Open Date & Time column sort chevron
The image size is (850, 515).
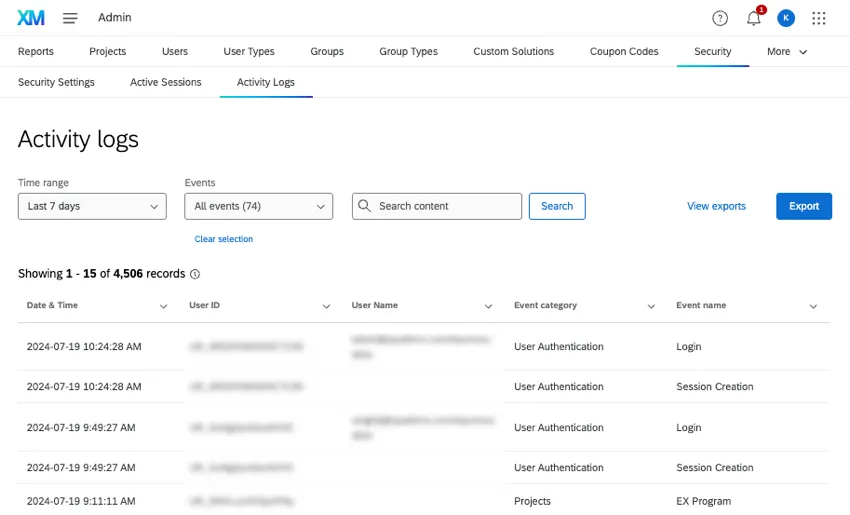click(164, 306)
